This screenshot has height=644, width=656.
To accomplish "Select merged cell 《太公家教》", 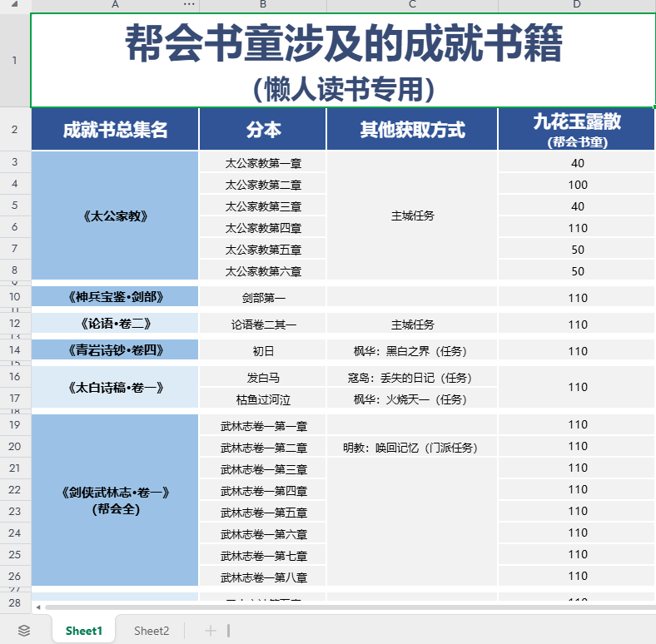I will pyautogui.click(x=115, y=215).
